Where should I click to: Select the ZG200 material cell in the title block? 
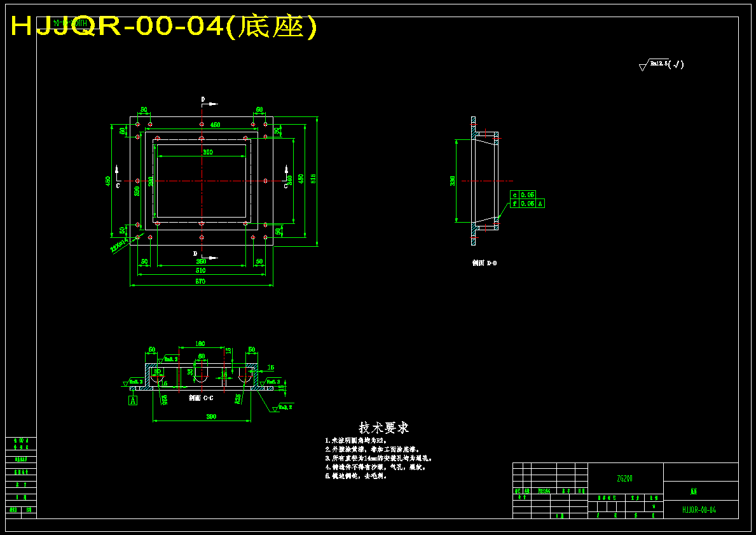625,478
